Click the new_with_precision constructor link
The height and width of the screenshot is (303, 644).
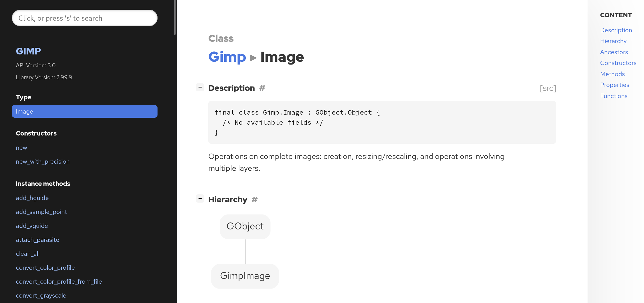(x=43, y=161)
